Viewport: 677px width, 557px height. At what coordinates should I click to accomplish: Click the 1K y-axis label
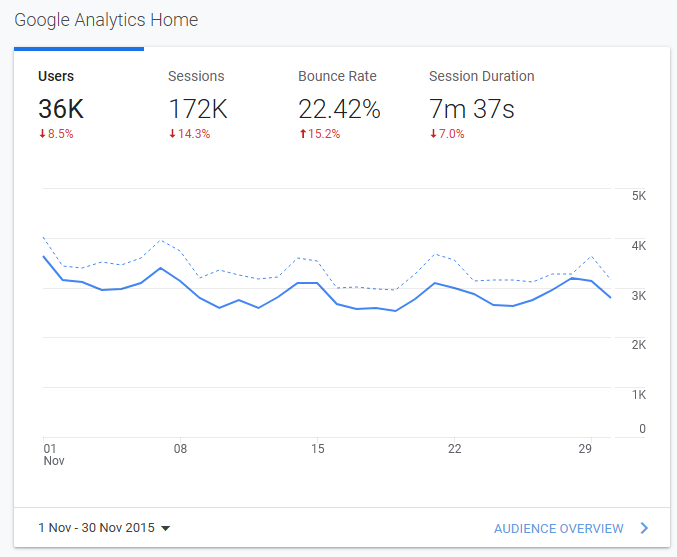(x=639, y=395)
